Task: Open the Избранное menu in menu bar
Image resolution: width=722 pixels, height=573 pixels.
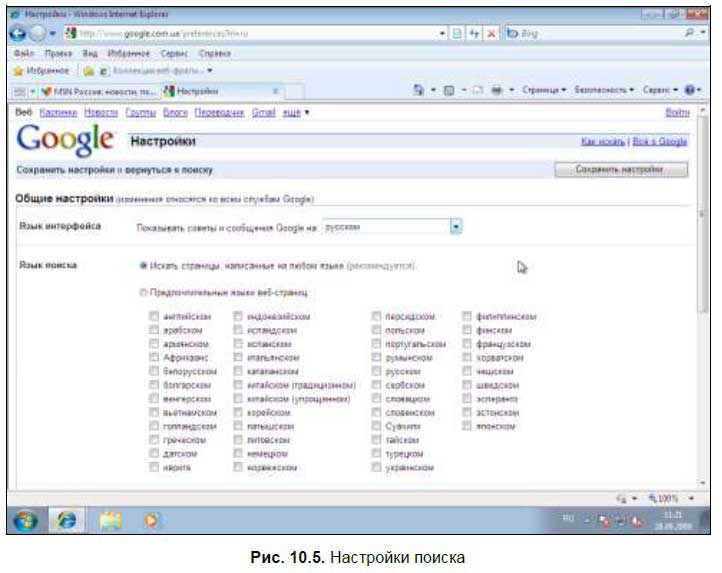Action: 128,53
